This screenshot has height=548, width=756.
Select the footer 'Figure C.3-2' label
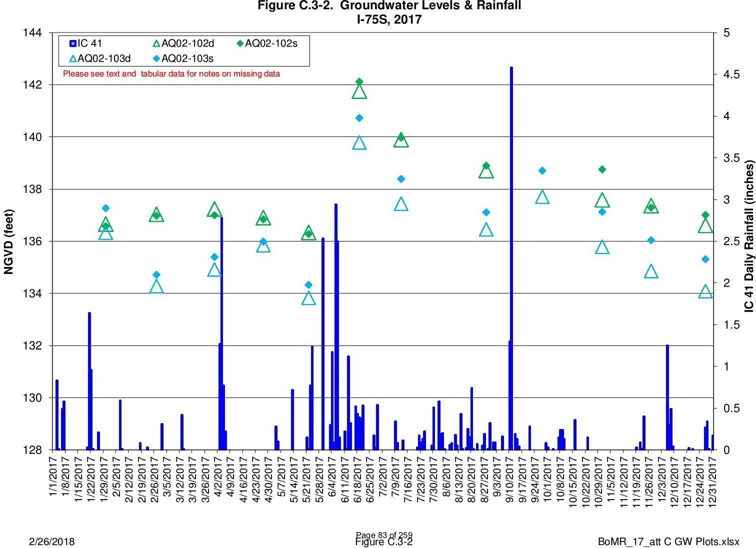384,542
